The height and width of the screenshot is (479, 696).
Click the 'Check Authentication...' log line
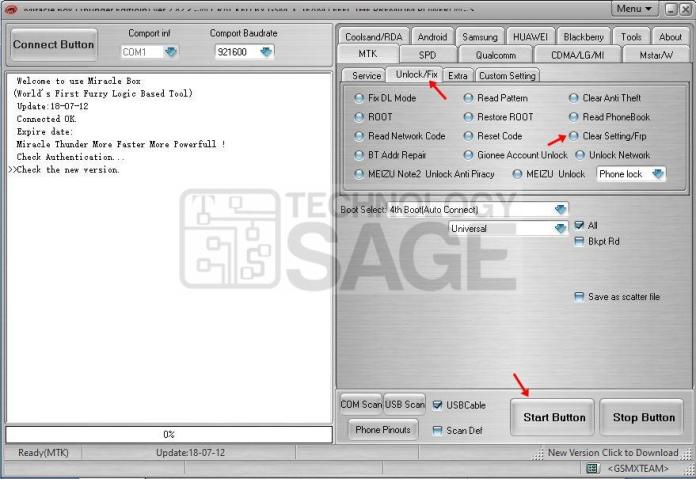pos(71,157)
